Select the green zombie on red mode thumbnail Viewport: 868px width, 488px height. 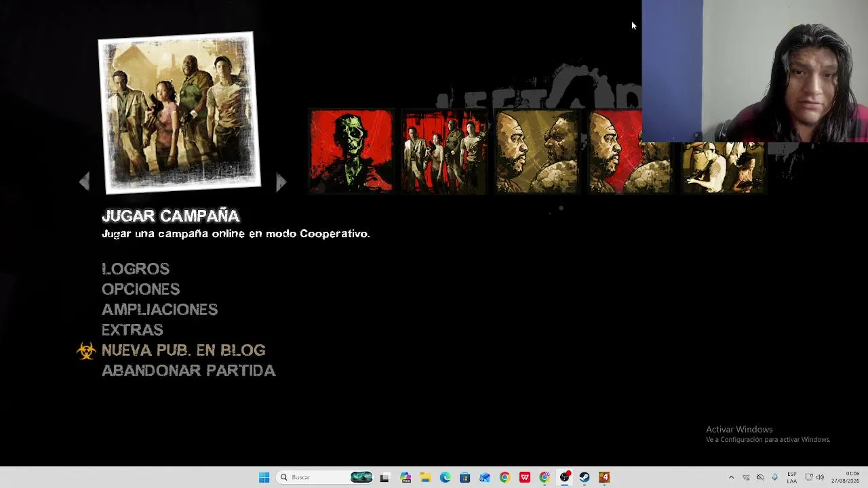351,151
